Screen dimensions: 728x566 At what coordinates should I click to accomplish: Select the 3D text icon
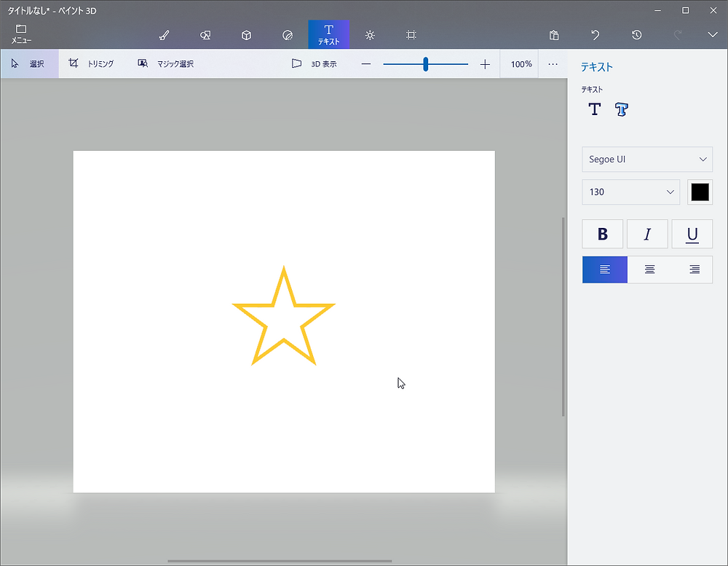click(621, 109)
